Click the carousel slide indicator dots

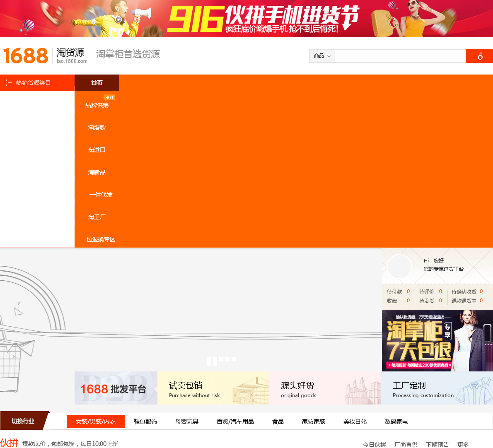coord(221,361)
